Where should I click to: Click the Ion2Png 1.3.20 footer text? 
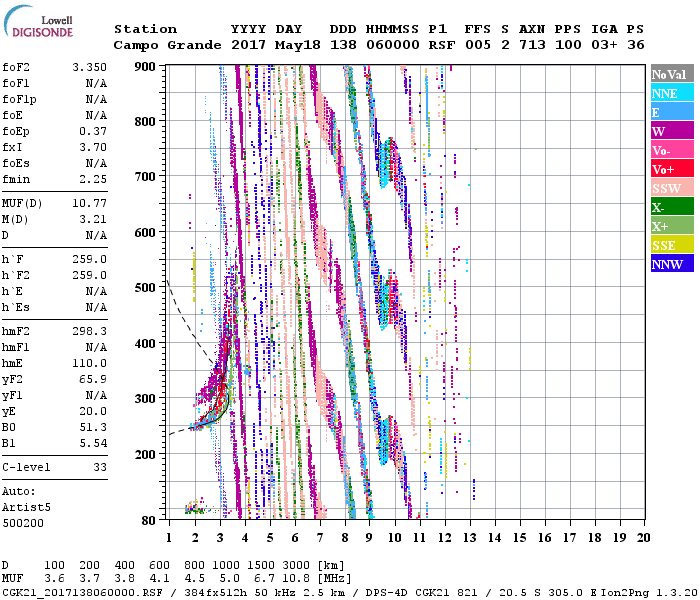pos(649,593)
